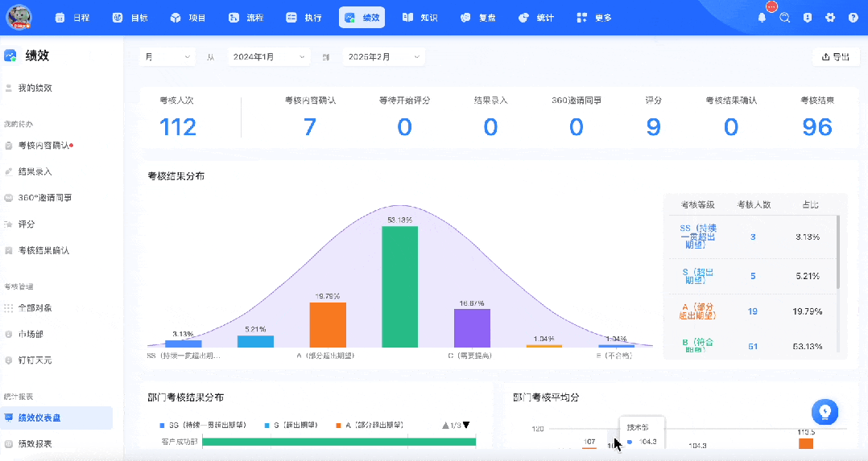Open the settings gear icon
868x461 pixels.
coord(830,18)
